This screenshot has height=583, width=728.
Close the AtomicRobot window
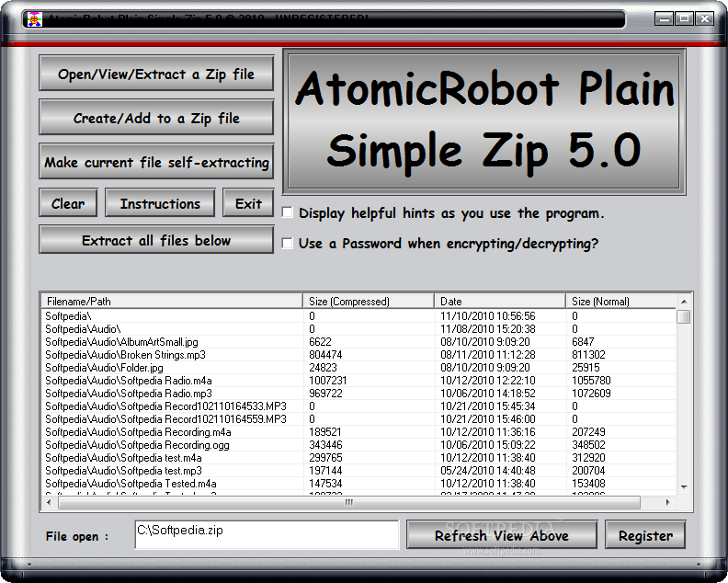point(705,18)
